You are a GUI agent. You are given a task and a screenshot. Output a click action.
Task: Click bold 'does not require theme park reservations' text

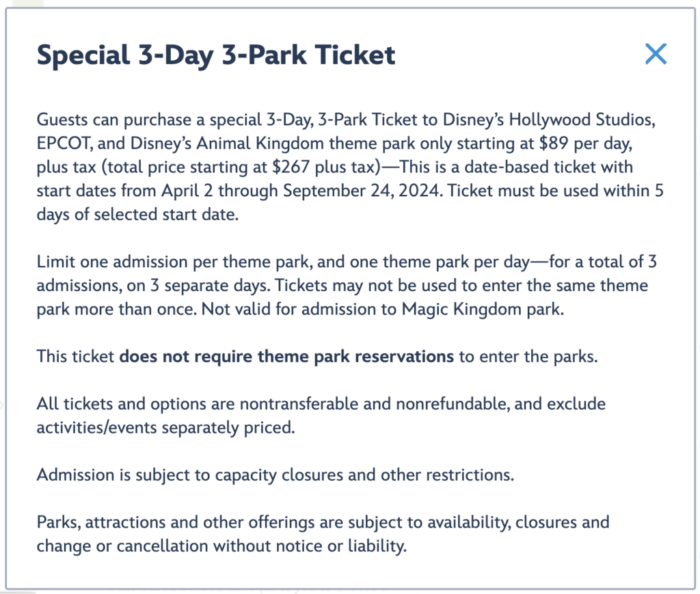point(286,356)
